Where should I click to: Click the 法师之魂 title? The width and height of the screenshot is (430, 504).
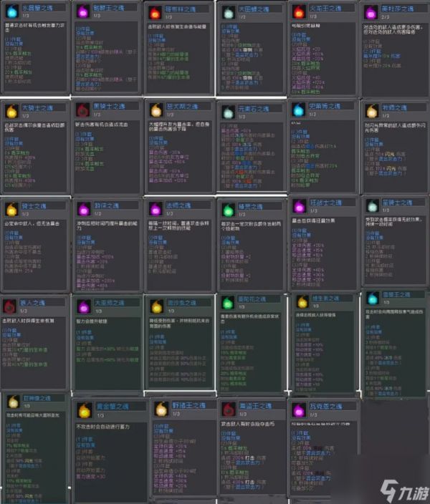click(178, 205)
